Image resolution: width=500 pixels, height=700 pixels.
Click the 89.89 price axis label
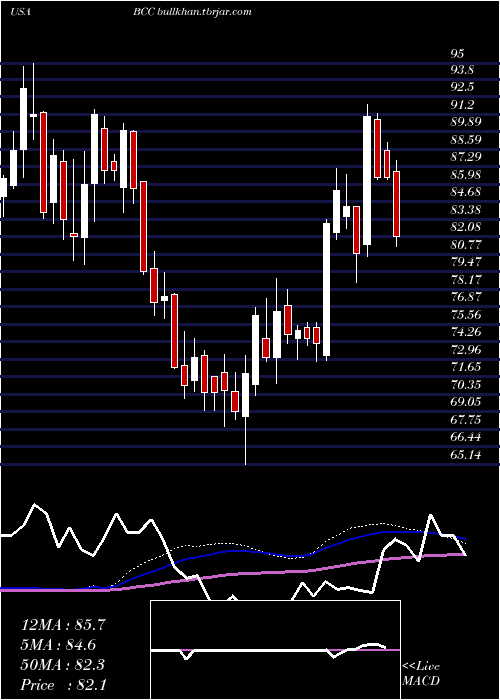tap(465, 122)
